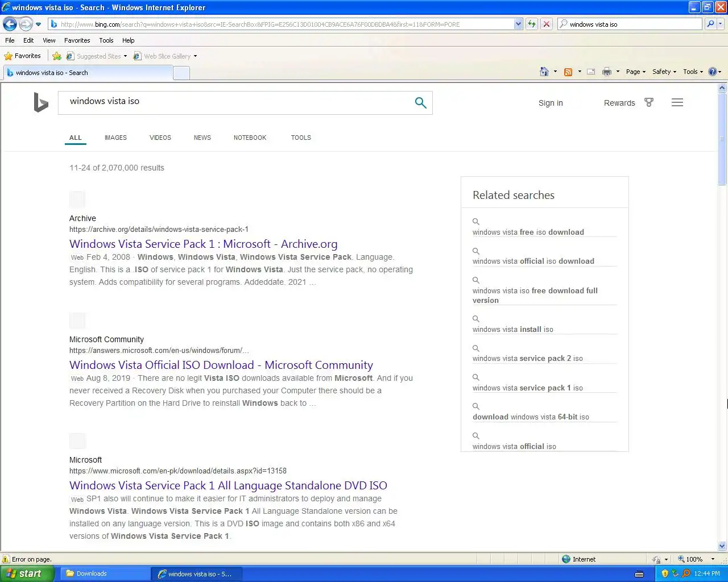The image size is (728, 582).
Task: Open the Page command bar dropdown
Action: coord(636,72)
